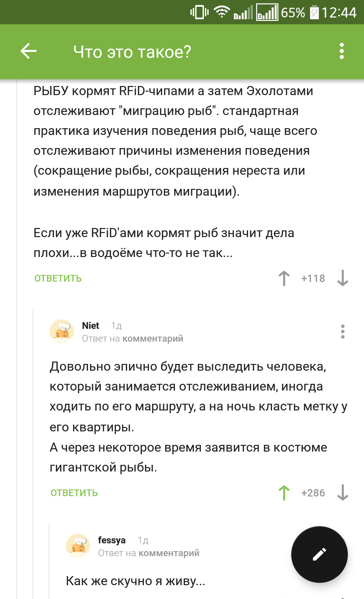364x599 pixels.
Task: Open fessya's avatar
Action: click(78, 546)
